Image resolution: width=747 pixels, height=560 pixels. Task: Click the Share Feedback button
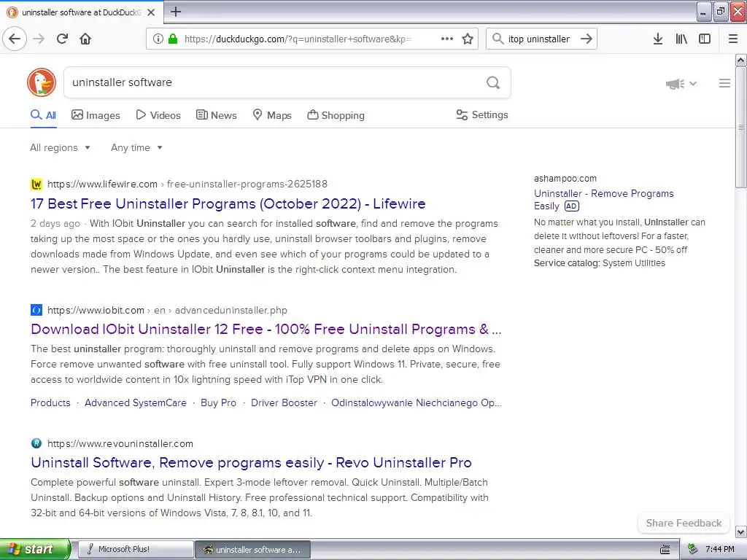(x=684, y=523)
